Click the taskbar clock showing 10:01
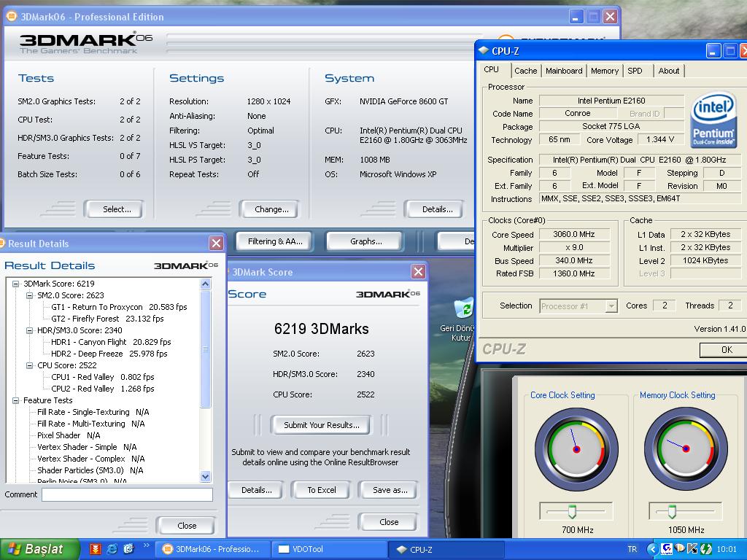Viewport: 747px width, 560px height. tap(727, 549)
